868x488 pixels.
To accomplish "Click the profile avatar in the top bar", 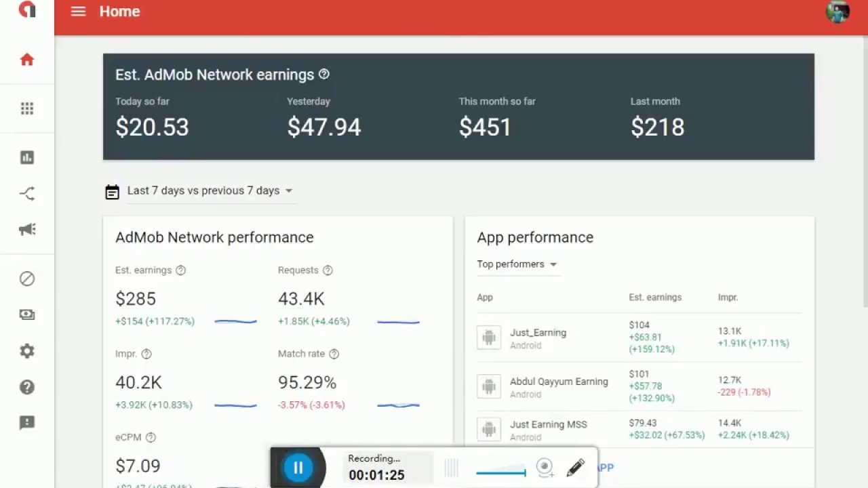I will [837, 12].
